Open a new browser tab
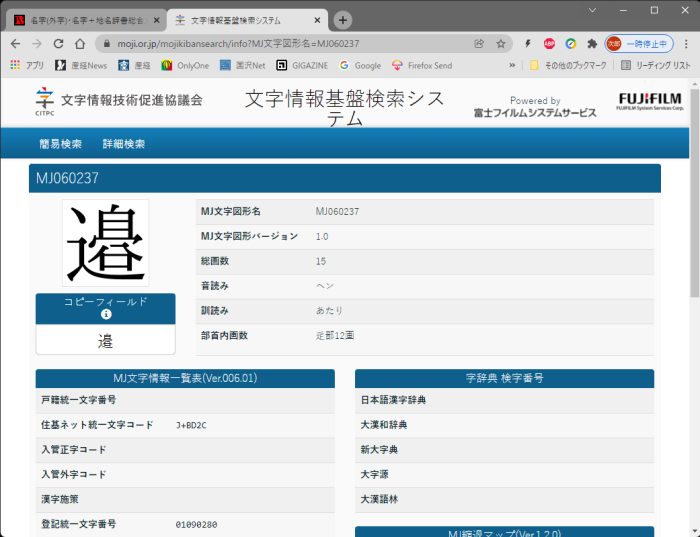 click(x=342, y=20)
